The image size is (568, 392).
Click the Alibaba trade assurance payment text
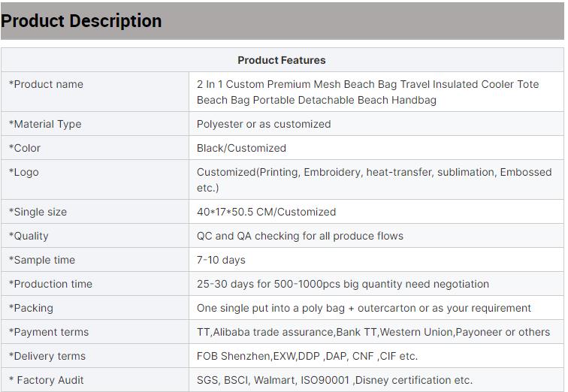tap(373, 332)
